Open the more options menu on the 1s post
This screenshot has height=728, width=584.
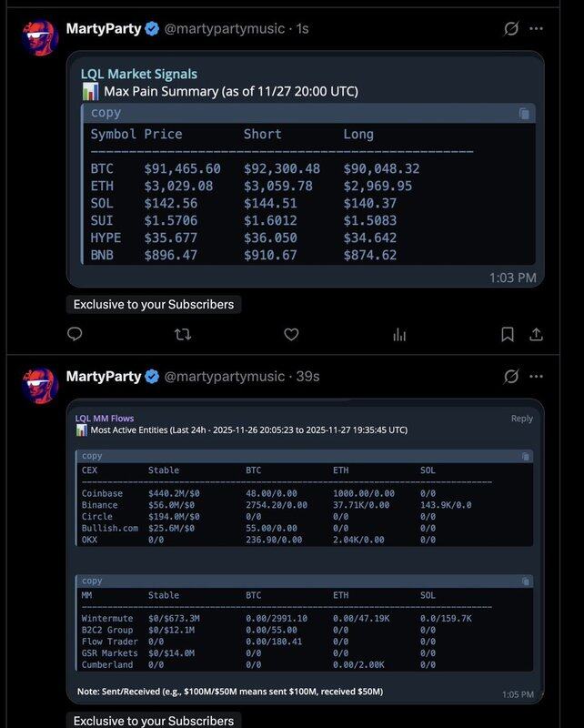click(537, 28)
